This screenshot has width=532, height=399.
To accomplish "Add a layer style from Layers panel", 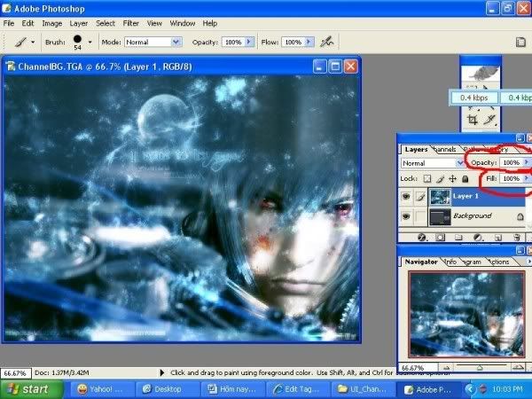I will pos(422,238).
